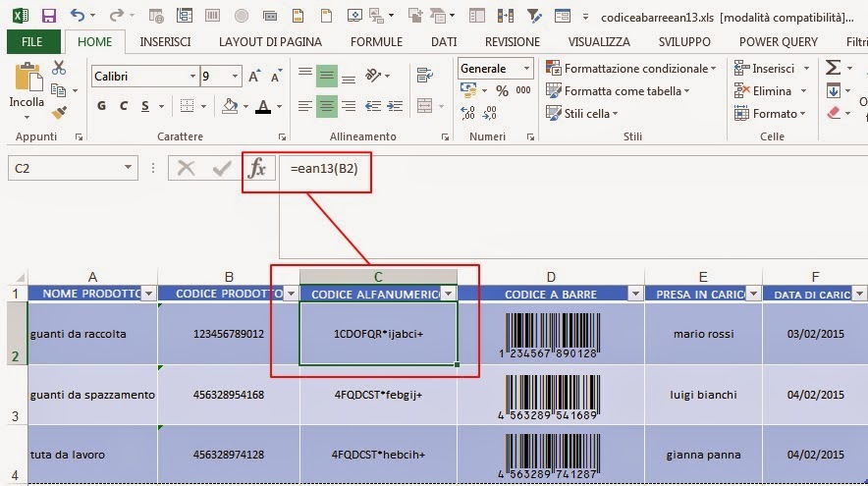The width and height of the screenshot is (868, 486).
Task: Toggle align text right
Action: [349, 106]
